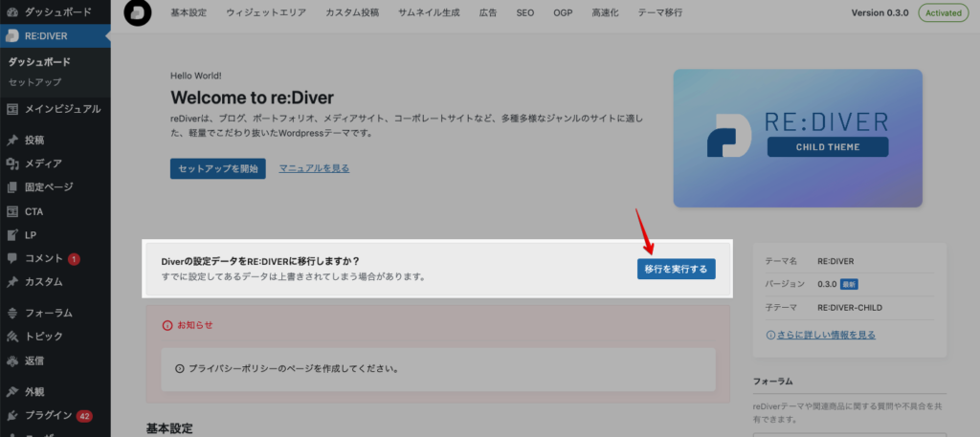Viewport: 980px width, 437px height.
Task: Click the arrow icon before privacy policy notice
Action: tap(180, 369)
